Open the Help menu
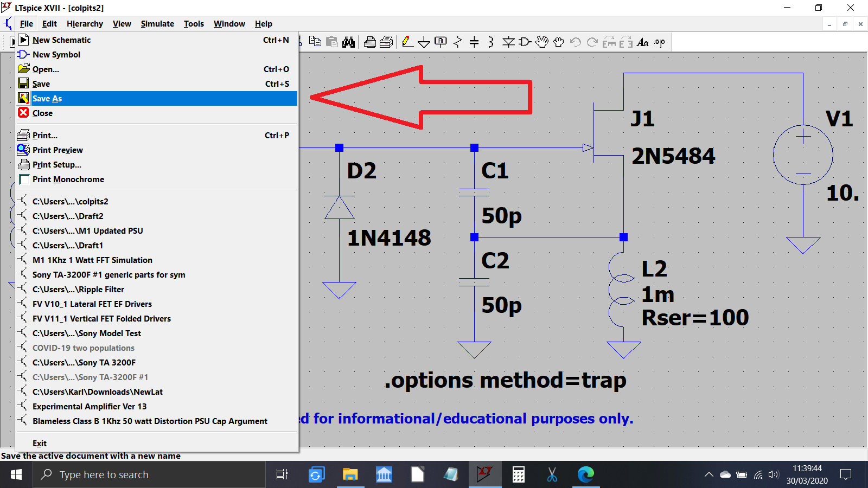The image size is (868, 488). point(263,24)
